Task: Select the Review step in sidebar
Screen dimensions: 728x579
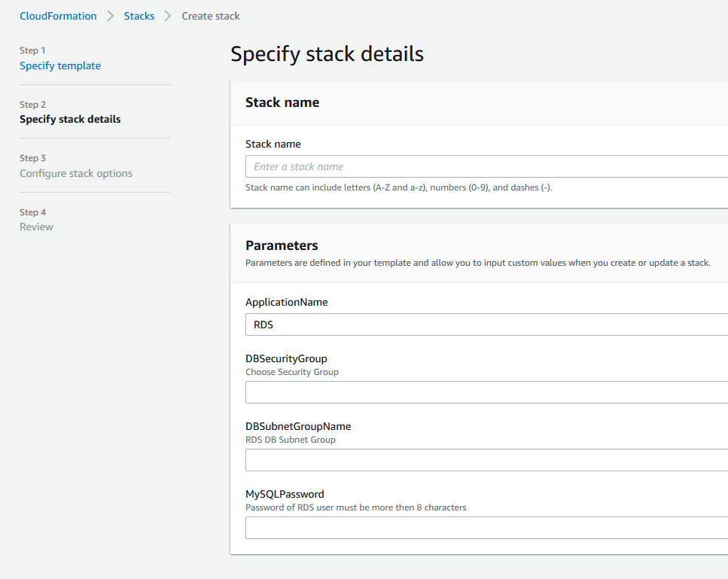Action: [36, 227]
